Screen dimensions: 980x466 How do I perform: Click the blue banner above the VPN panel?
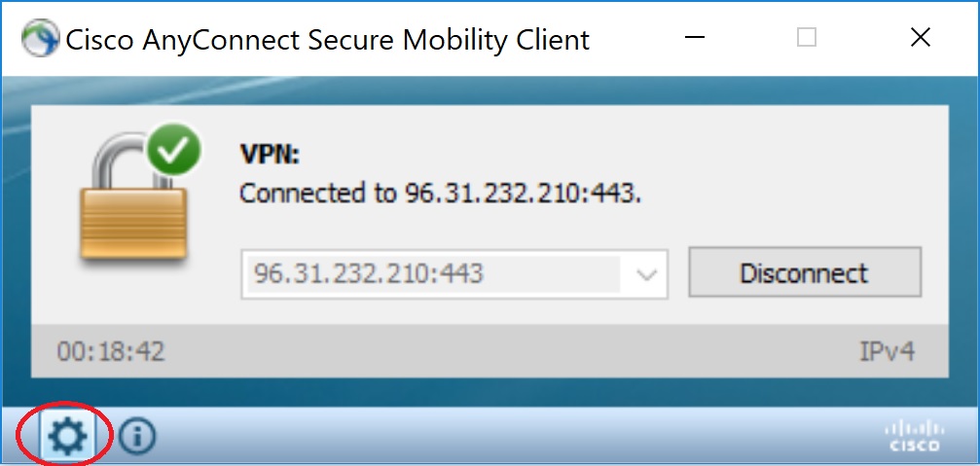pos(490,90)
